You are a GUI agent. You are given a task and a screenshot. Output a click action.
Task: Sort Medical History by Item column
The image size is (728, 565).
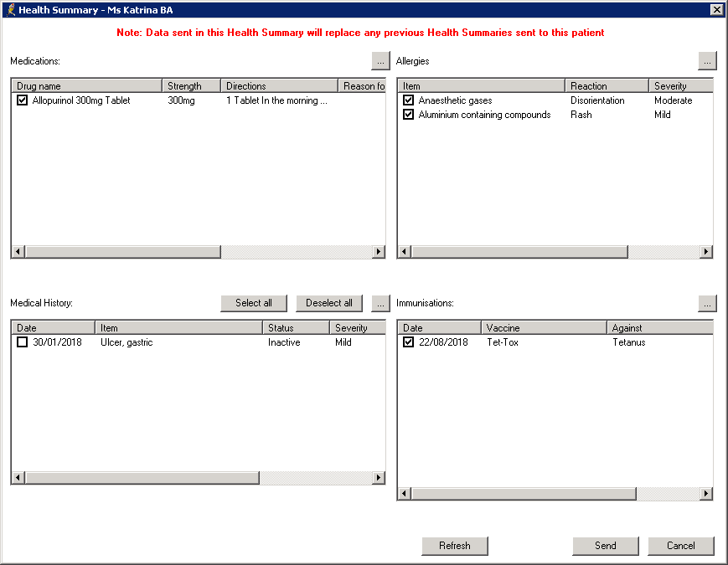coord(178,328)
